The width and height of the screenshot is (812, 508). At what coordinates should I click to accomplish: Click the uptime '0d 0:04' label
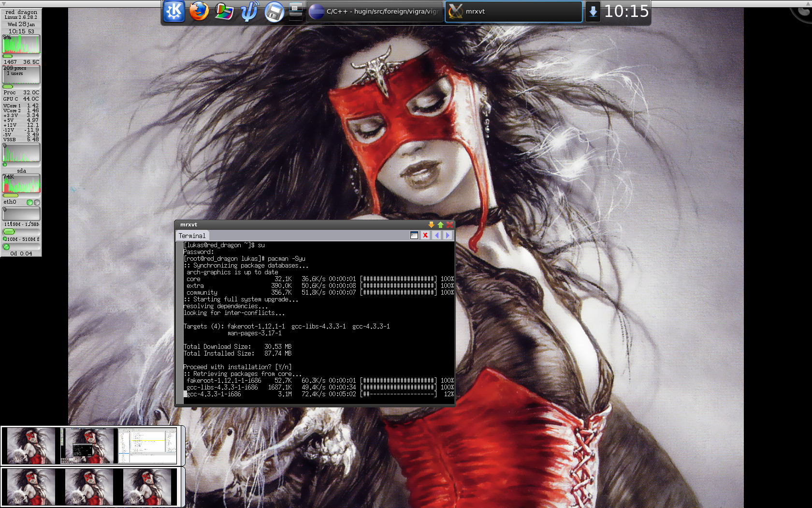[x=21, y=254]
